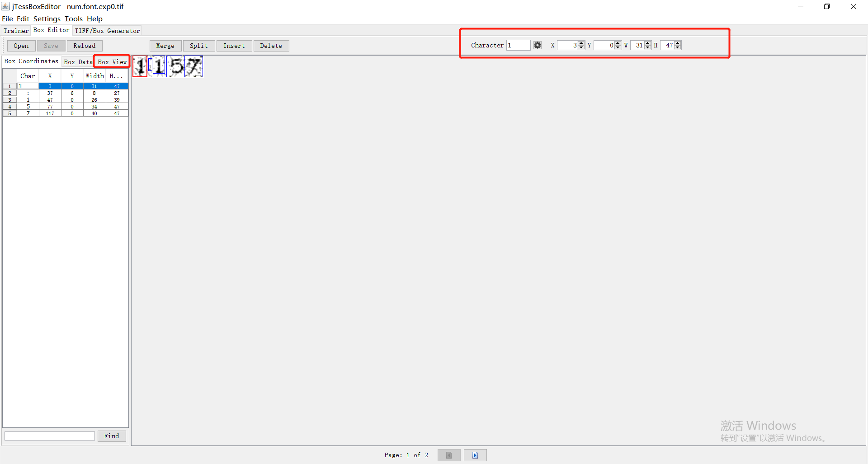The image size is (868, 464).
Task: Click the disabled previous page button
Action: tap(449, 455)
